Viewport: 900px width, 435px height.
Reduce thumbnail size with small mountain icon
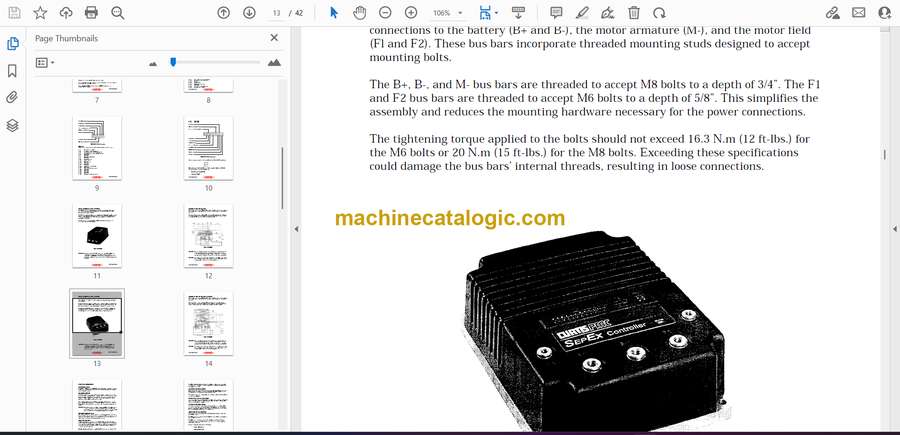tap(153, 63)
